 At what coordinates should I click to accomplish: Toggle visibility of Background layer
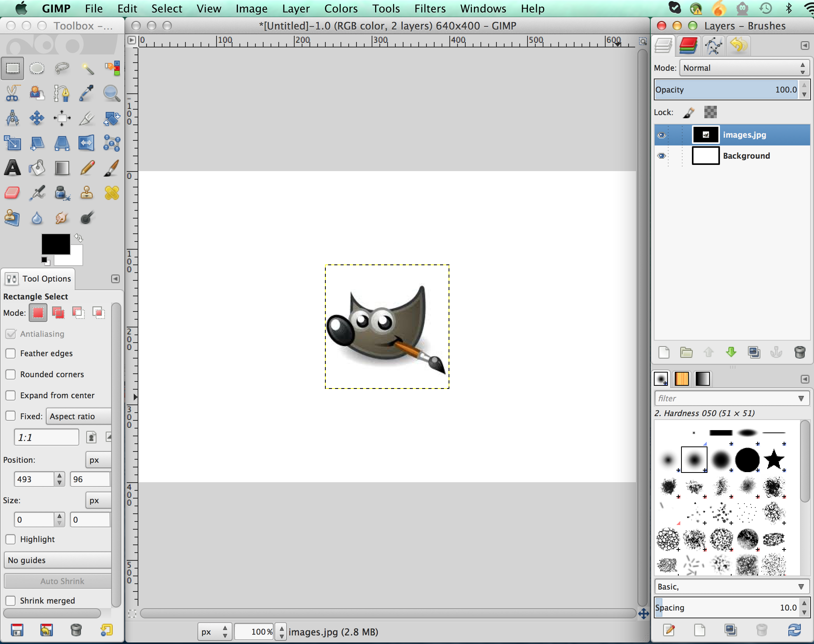click(661, 156)
